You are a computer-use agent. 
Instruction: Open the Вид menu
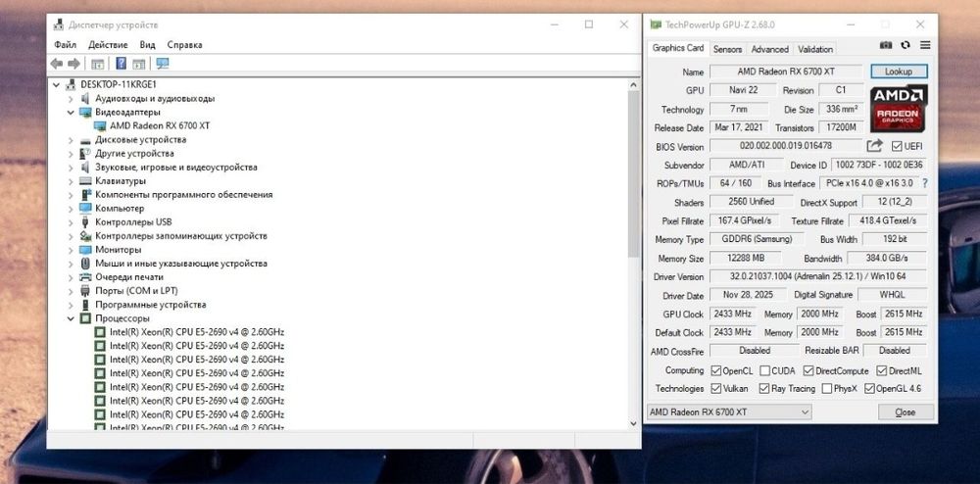point(148,45)
